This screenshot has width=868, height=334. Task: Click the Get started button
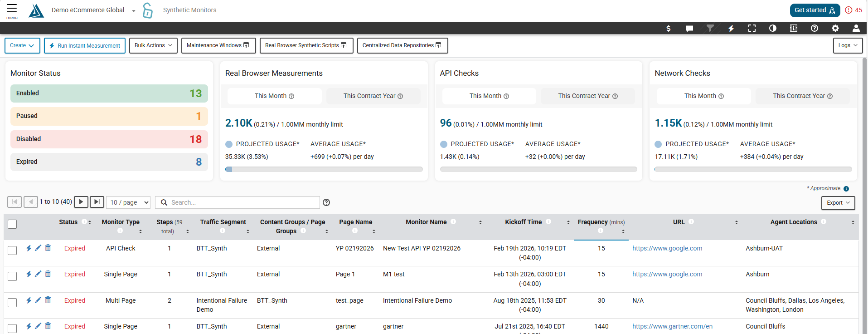coord(815,10)
